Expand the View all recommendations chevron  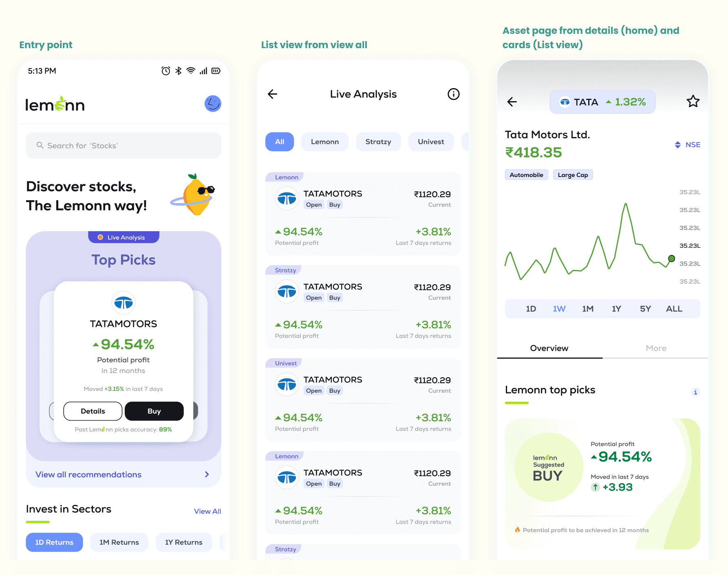(207, 474)
